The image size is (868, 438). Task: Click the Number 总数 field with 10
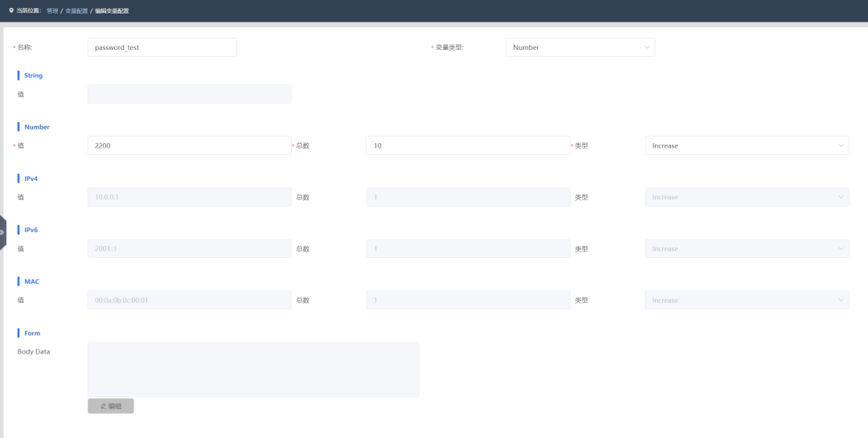tap(467, 145)
